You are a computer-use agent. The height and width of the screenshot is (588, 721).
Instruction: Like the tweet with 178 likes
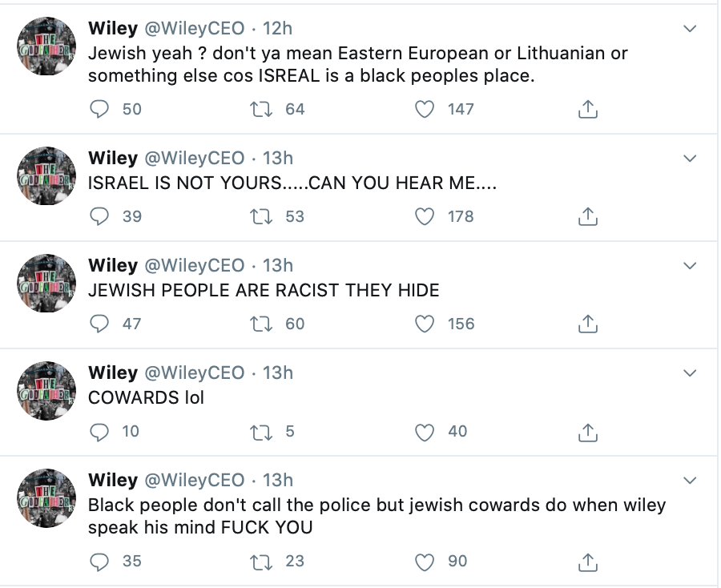[x=424, y=216]
